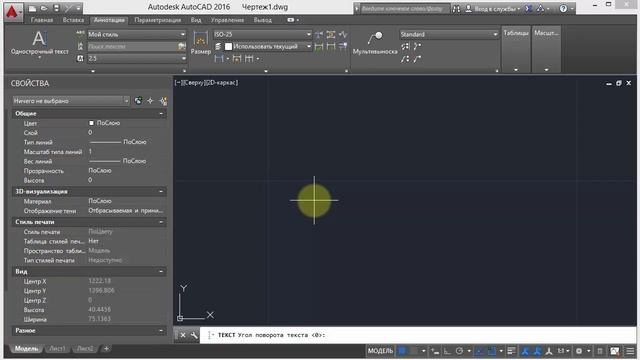Switch to the Главная ribbon tab
This screenshot has width=640, height=360.
42,20
